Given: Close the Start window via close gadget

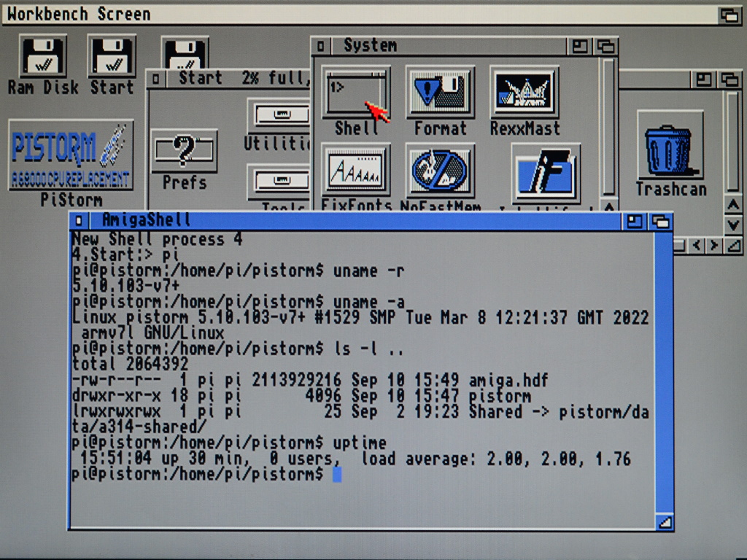Looking at the screenshot, I should (x=156, y=78).
